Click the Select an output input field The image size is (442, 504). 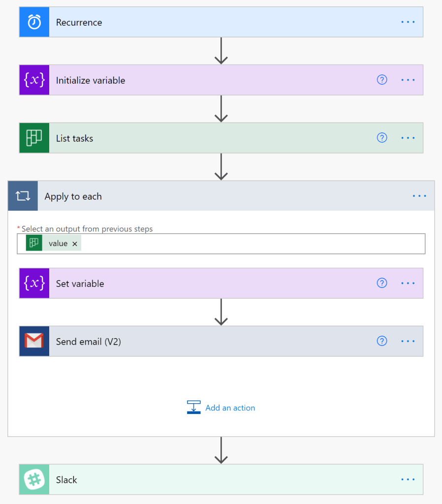246,244
